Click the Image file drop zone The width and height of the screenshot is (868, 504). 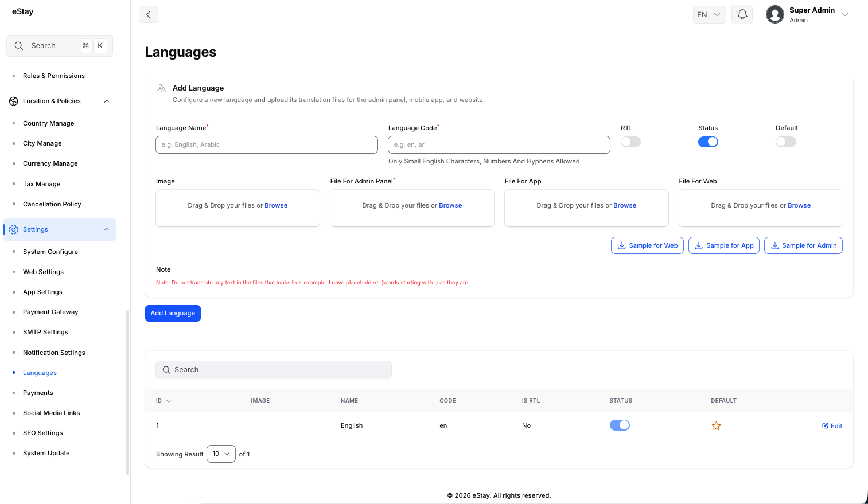point(238,208)
